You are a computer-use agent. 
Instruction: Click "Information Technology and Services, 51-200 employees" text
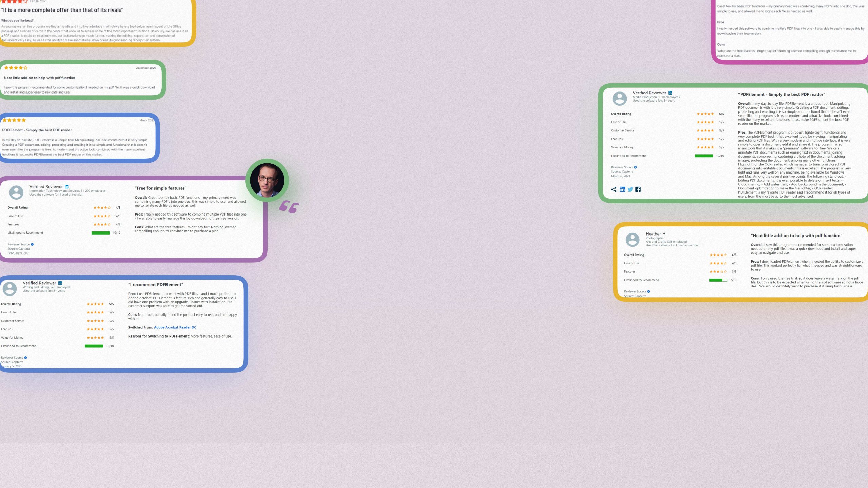pos(67,191)
